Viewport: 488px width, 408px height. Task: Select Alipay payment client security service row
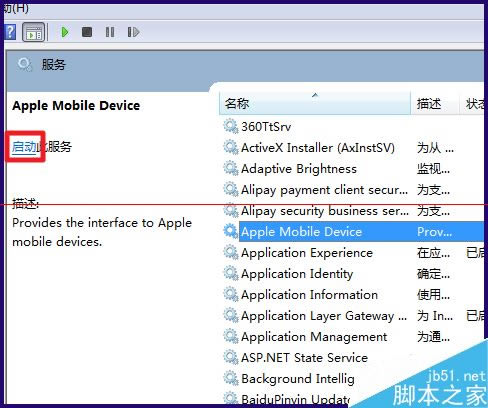pyautogui.click(x=353, y=190)
